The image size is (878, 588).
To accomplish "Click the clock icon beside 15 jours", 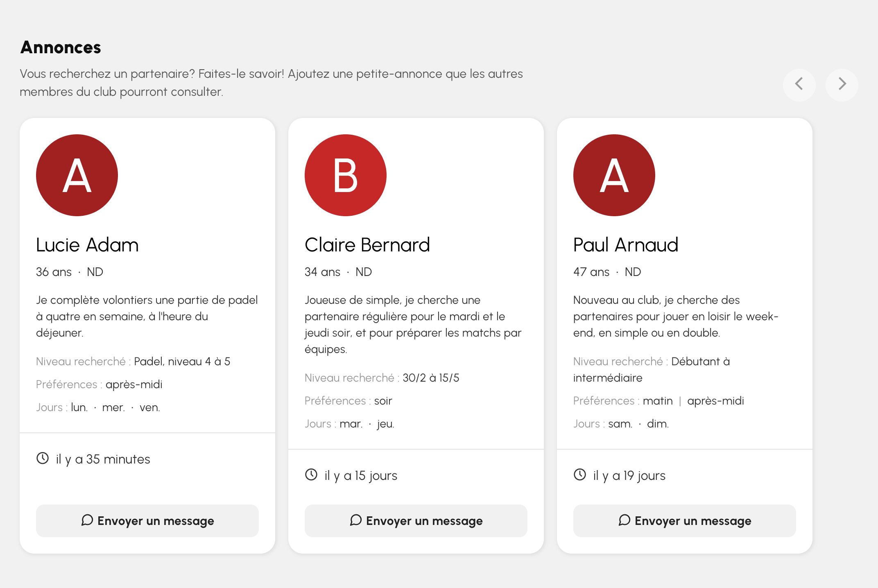I will (x=311, y=475).
